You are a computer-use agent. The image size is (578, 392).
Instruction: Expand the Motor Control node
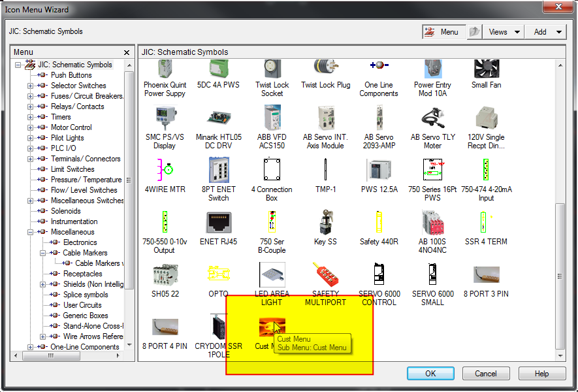pos(30,127)
